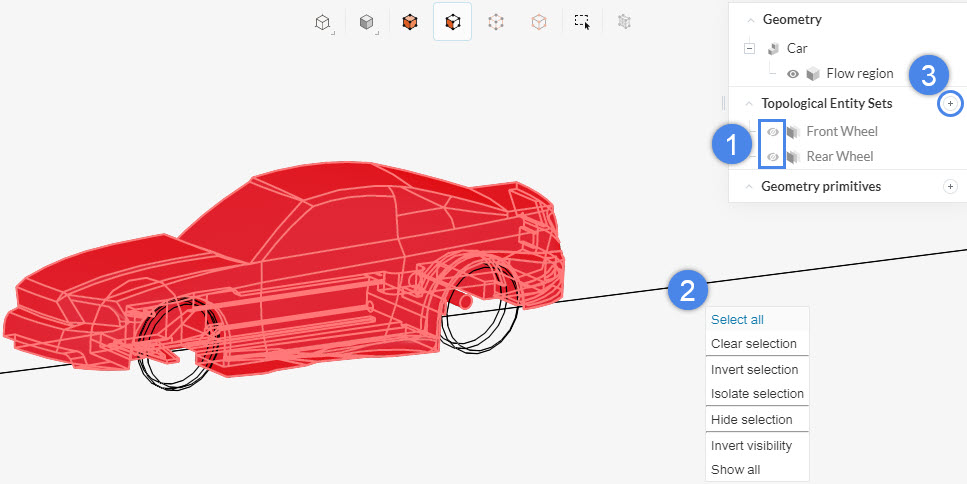Choose Hide selection from context menu
Image resolution: width=967 pixels, height=484 pixels.
(x=757, y=419)
